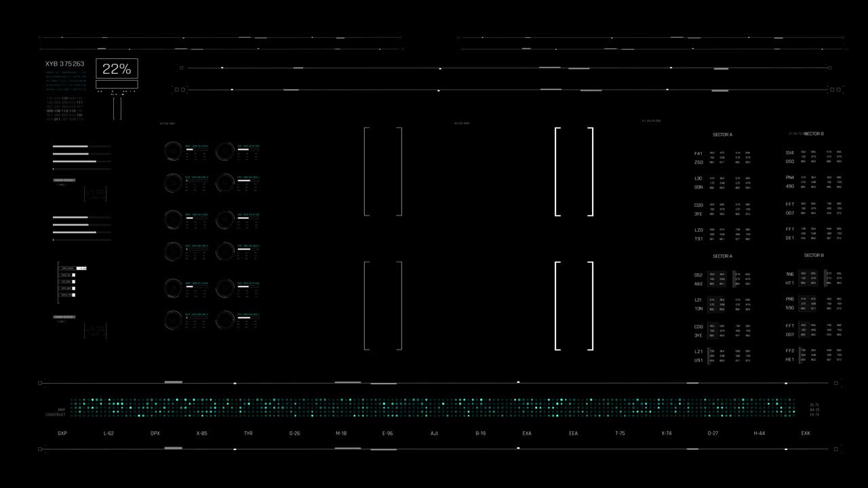The width and height of the screenshot is (868, 488).
Task: Pick the OPX bottom label
Action: tap(155, 433)
